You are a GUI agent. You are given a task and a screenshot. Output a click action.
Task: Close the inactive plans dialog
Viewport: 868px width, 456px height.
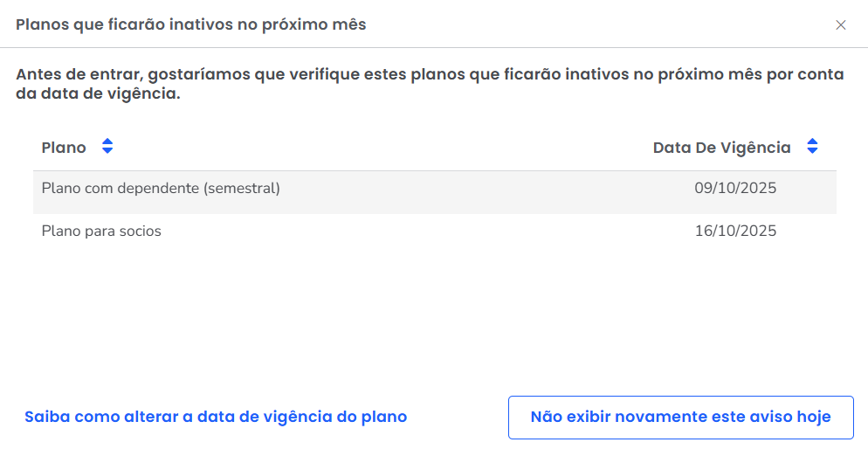click(841, 25)
